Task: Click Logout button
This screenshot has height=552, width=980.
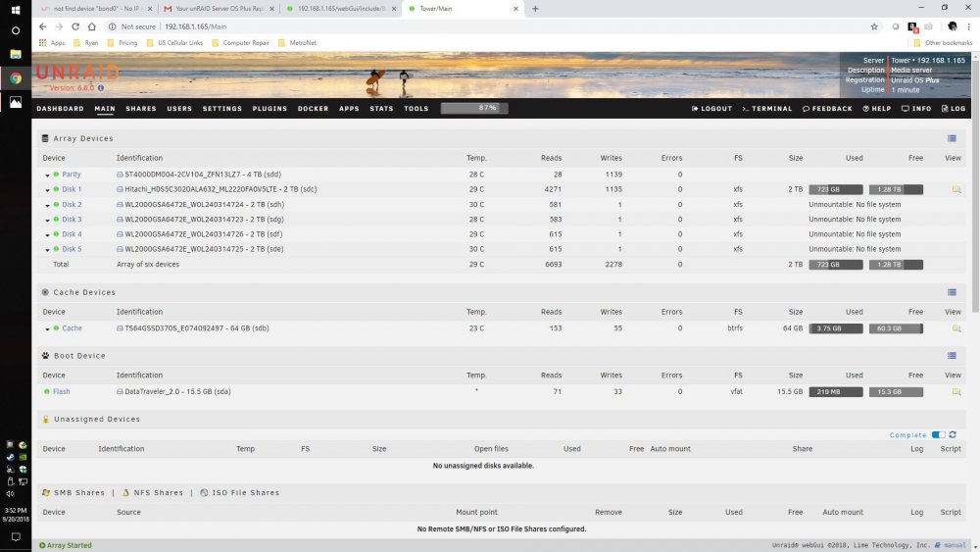Action: (711, 108)
